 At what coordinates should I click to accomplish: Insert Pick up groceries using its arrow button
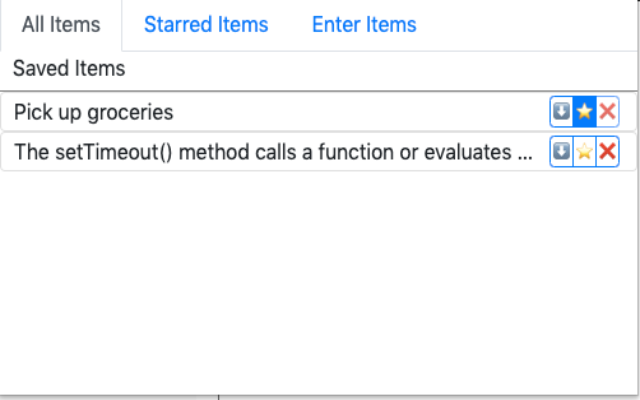(x=562, y=111)
